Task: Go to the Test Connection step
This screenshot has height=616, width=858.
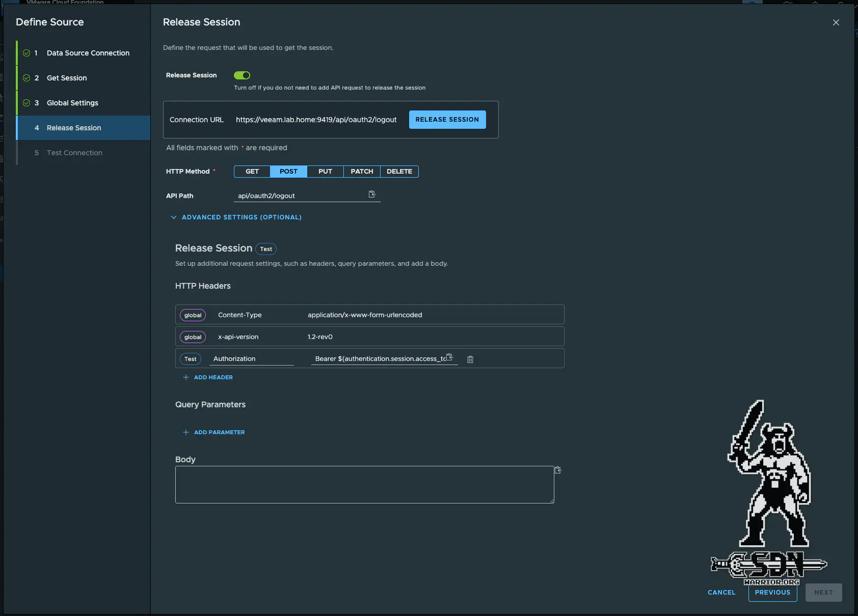Action: pos(74,152)
